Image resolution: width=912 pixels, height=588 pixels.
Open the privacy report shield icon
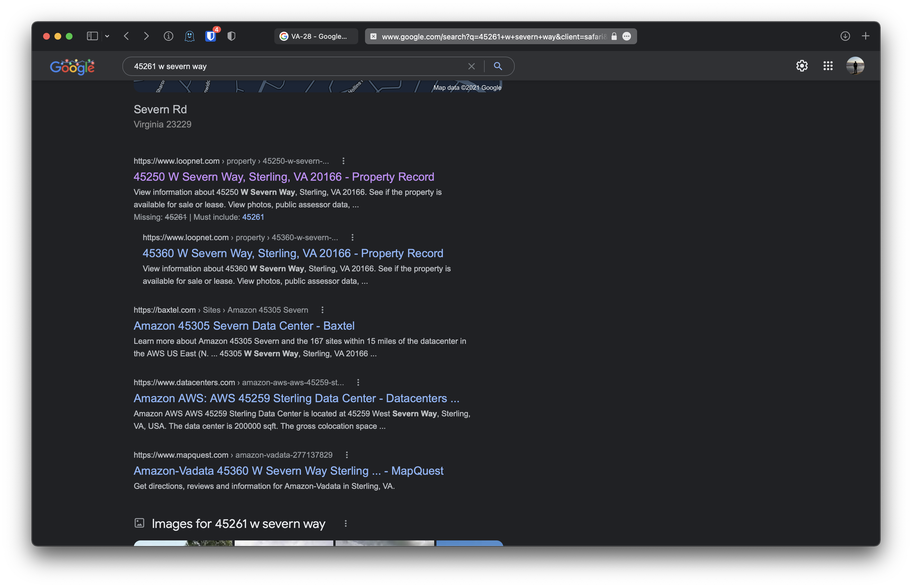point(231,36)
